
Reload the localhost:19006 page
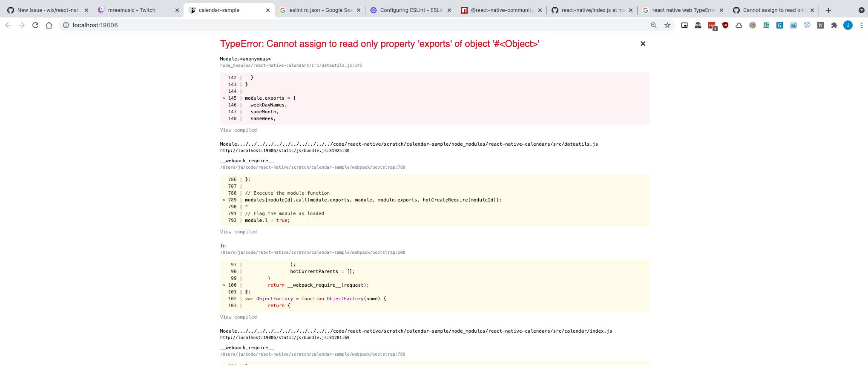point(35,25)
